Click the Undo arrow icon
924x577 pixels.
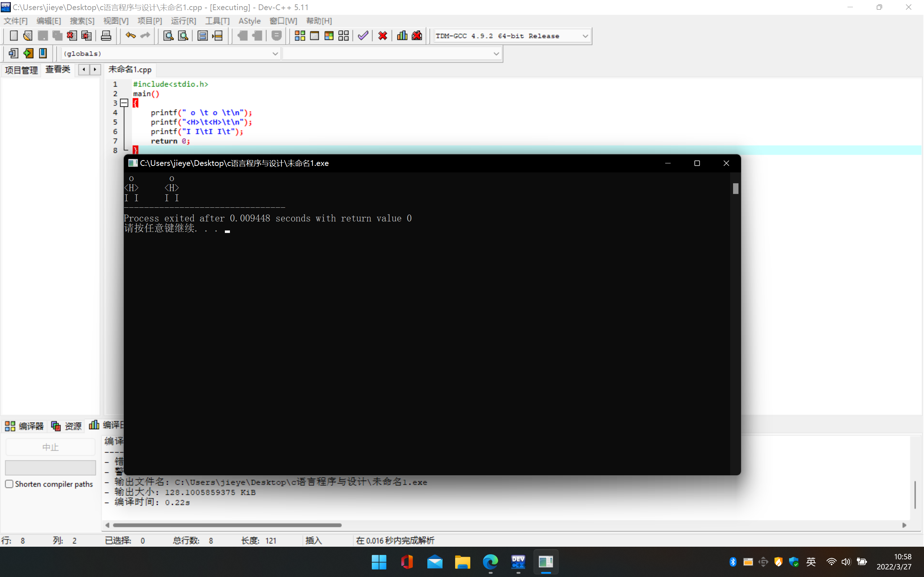pyautogui.click(x=130, y=36)
